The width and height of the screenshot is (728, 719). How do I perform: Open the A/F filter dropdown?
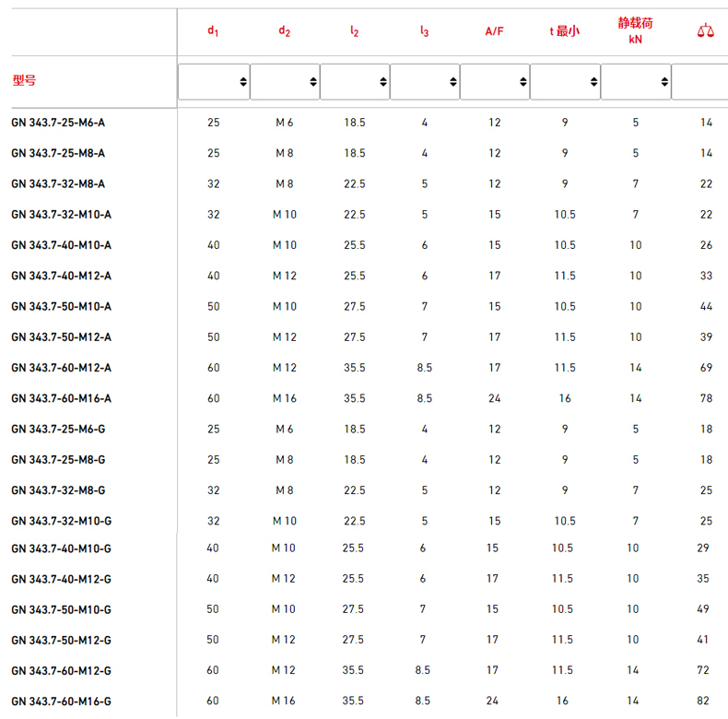pyautogui.click(x=495, y=82)
